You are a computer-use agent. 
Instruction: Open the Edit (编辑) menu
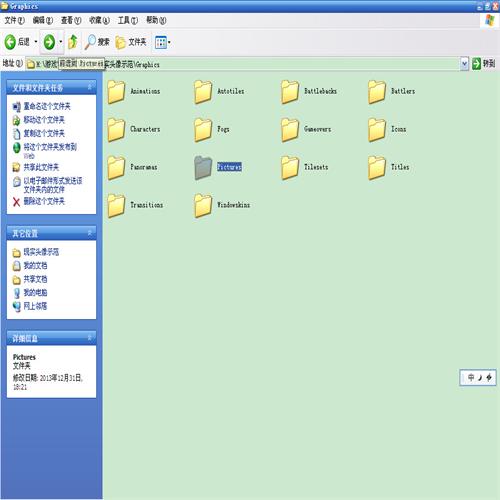tap(43, 20)
